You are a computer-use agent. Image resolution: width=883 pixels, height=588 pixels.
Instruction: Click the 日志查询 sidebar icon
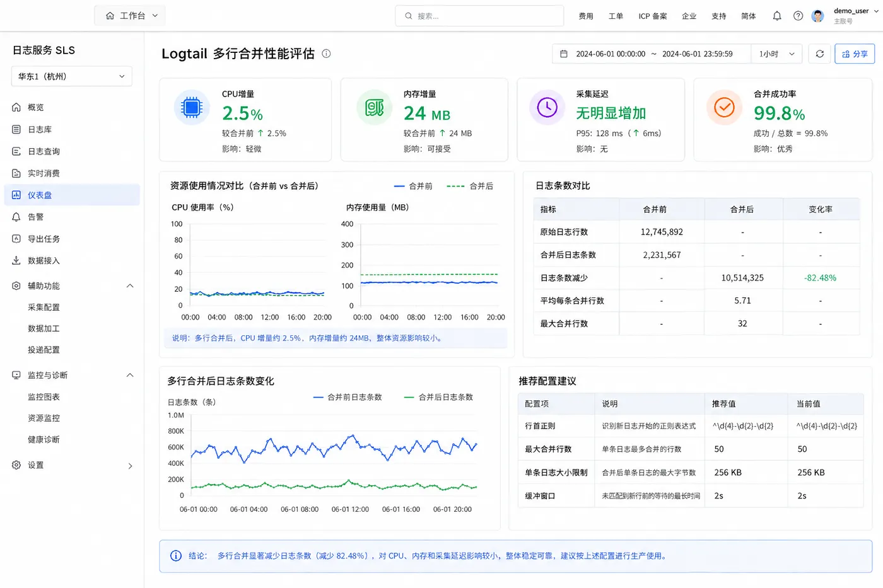(16, 151)
